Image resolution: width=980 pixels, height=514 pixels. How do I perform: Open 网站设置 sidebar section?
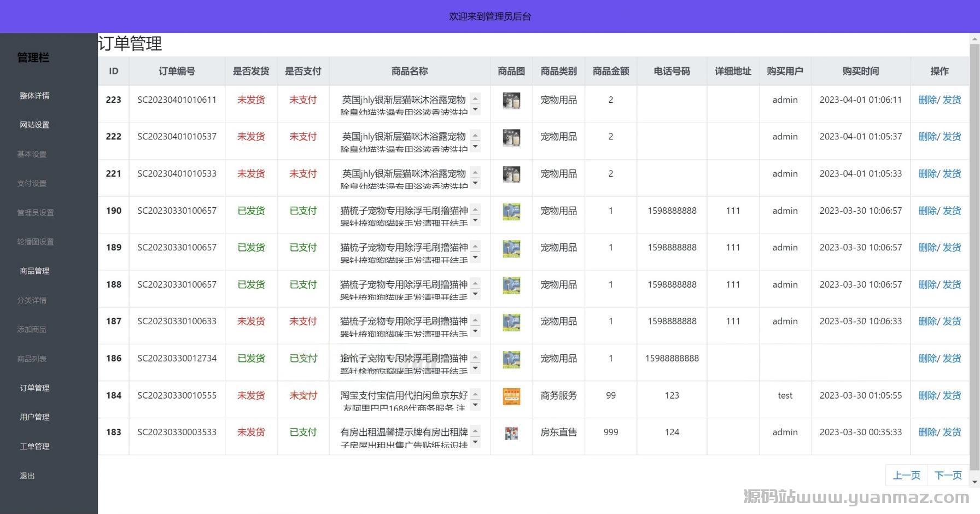point(34,125)
